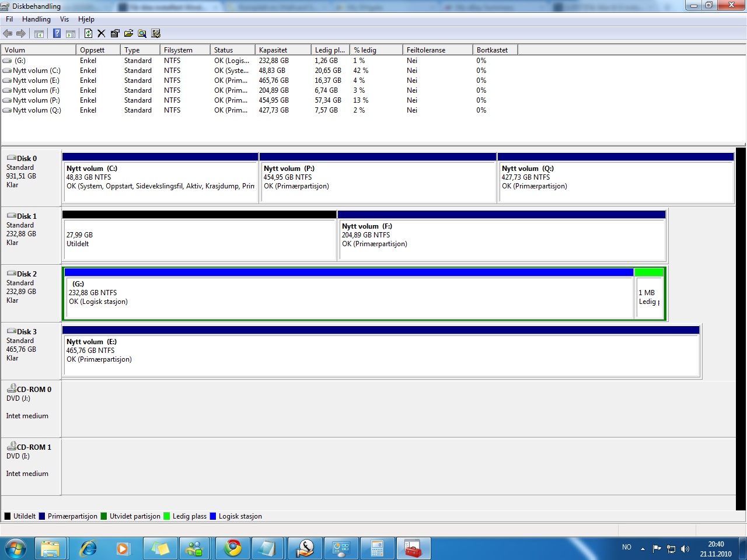The height and width of the screenshot is (560, 747).
Task: Select the 1 MB Ledig plass on Disk 2
Action: (x=648, y=297)
